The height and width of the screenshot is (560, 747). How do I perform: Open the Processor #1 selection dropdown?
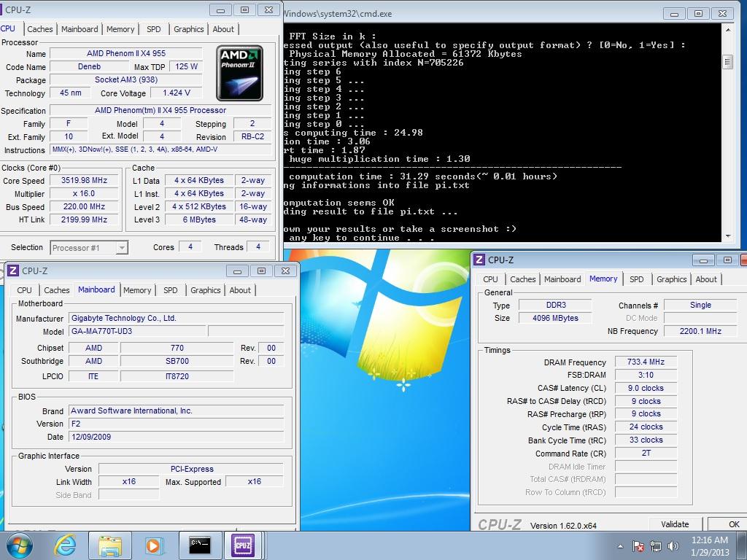[88, 248]
